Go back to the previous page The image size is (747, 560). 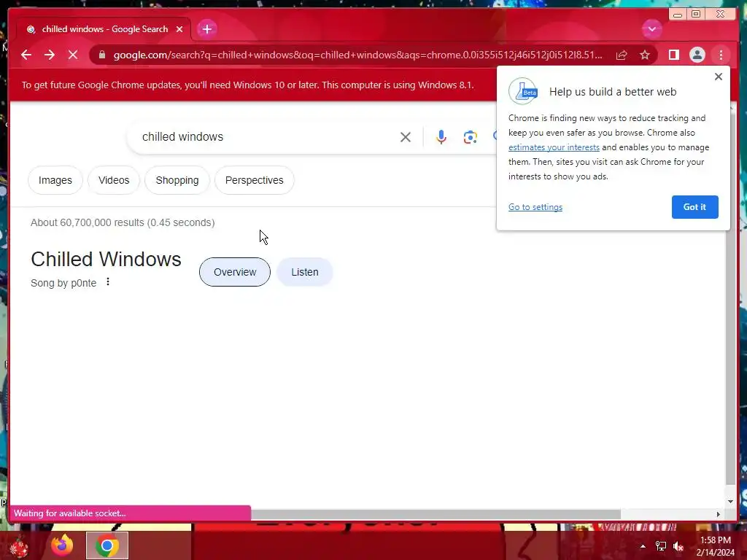[26, 55]
